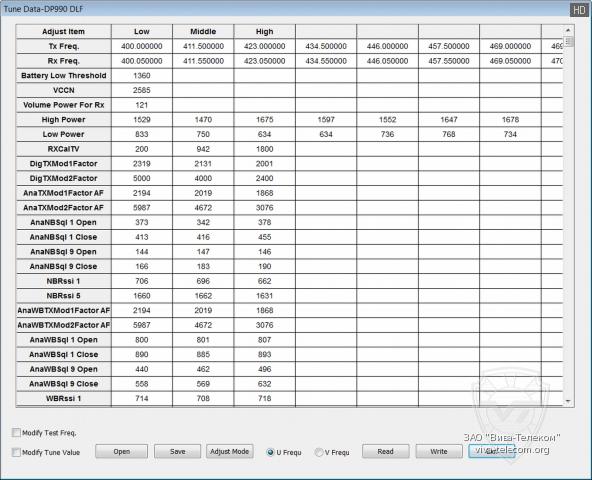The image size is (592, 480).
Task: Click the Adjust Mode button
Action: pyautogui.click(x=230, y=451)
